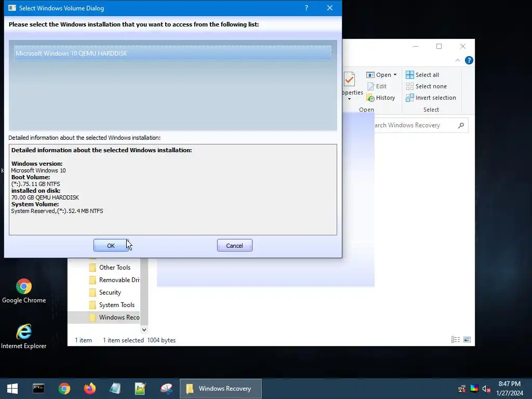Open Explorer's blue help icon
This screenshot has width=532, height=399.
(x=469, y=60)
